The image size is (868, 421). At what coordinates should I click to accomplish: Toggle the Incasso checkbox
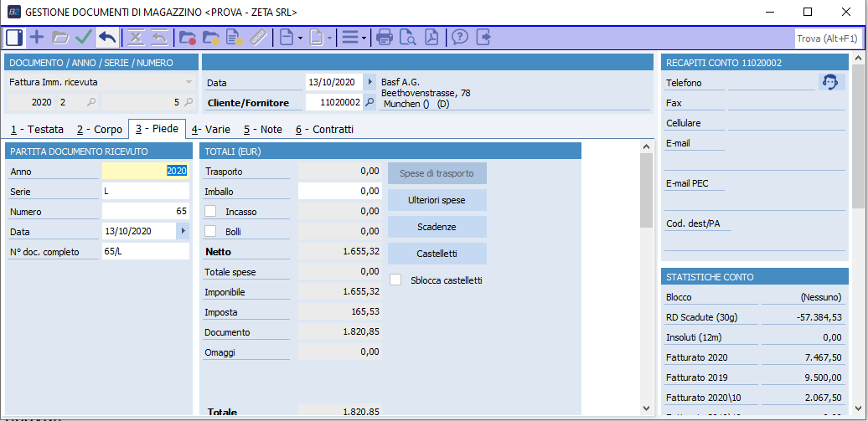210,211
